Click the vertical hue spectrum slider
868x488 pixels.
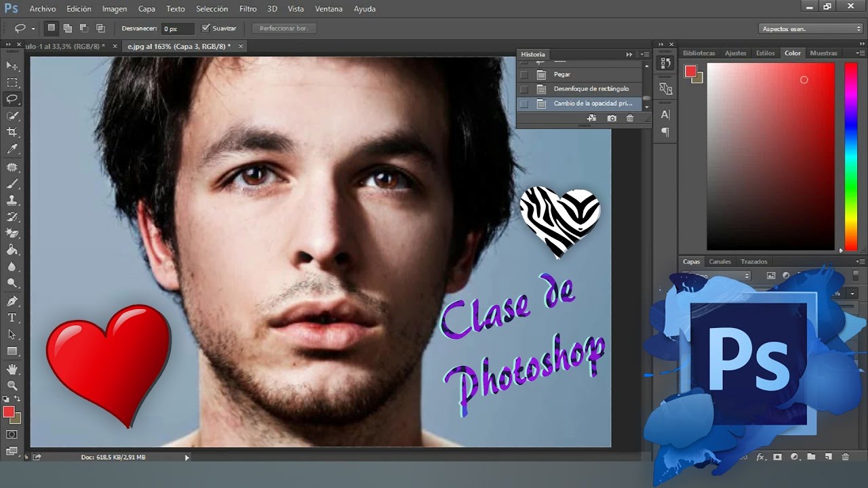850,157
